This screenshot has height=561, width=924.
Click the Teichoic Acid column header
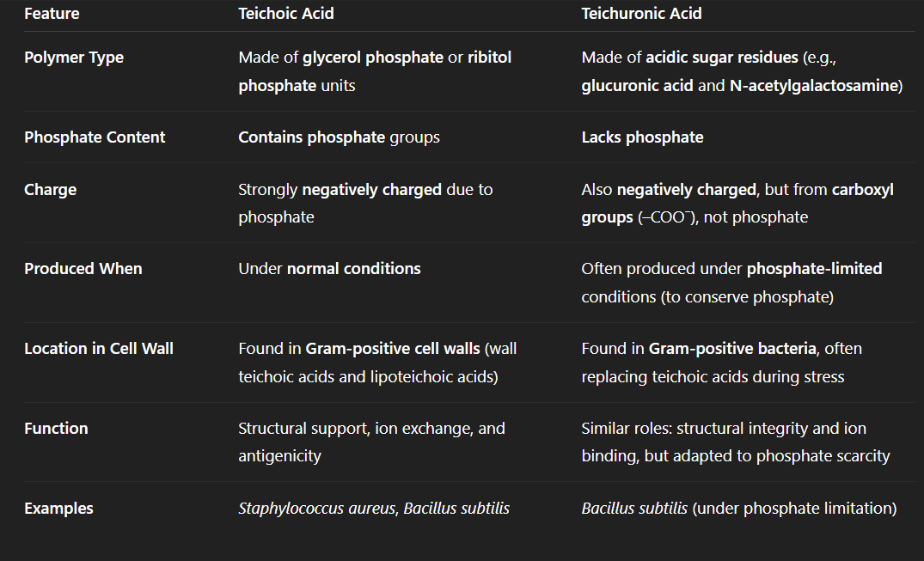286,14
